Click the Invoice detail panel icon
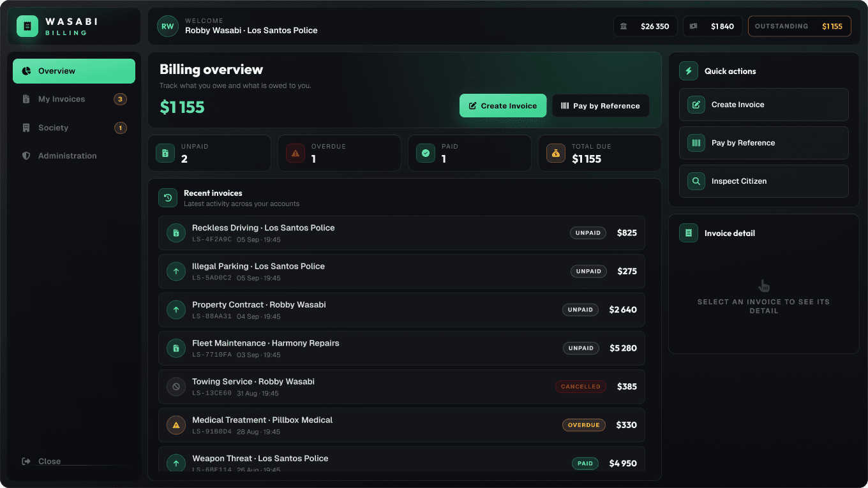This screenshot has width=868, height=488. [x=689, y=233]
